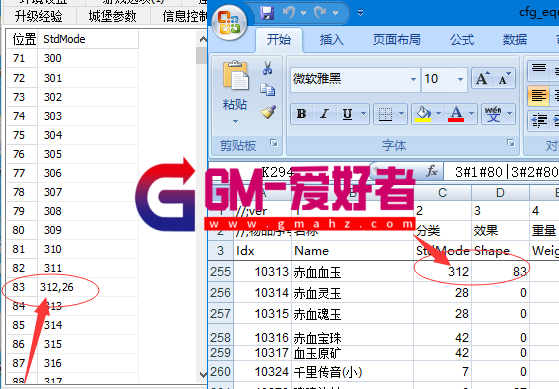
Task: Activate the format painter brush
Action: (268, 112)
